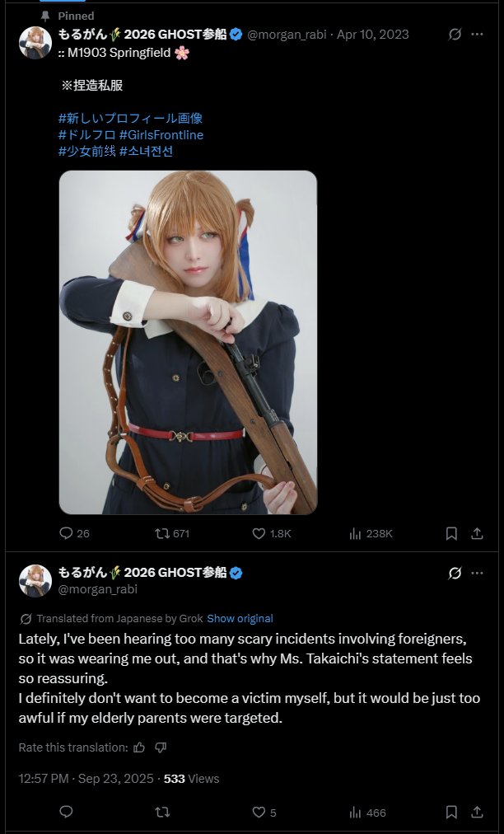The width and height of the screenshot is (504, 834).
Task: Open the #ドルフロ hashtag
Action: point(86,134)
